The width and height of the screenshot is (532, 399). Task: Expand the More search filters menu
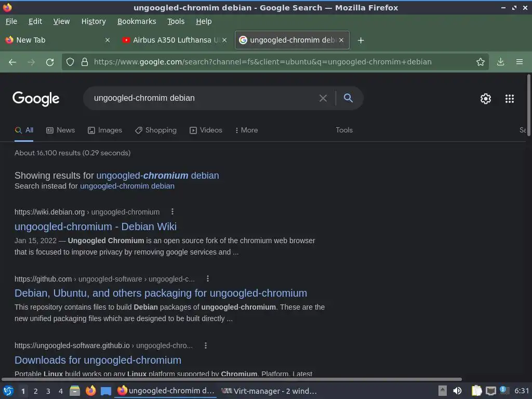click(247, 130)
